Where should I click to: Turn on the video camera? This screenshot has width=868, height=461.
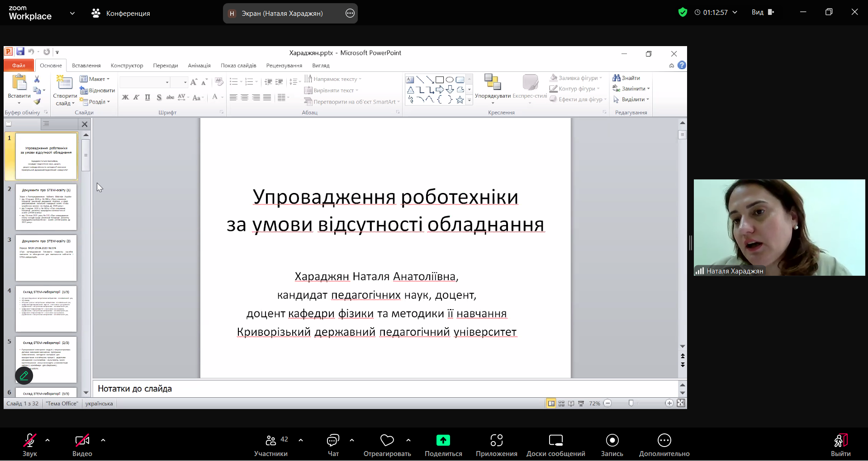82,440
